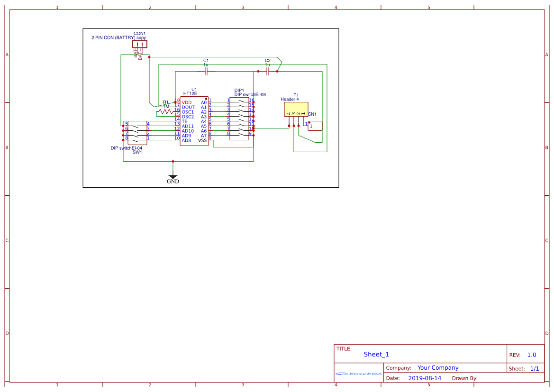This screenshot has height=392, width=554.
Task: Select the HT12E encoder symbol U1
Action: pyautogui.click(x=193, y=119)
